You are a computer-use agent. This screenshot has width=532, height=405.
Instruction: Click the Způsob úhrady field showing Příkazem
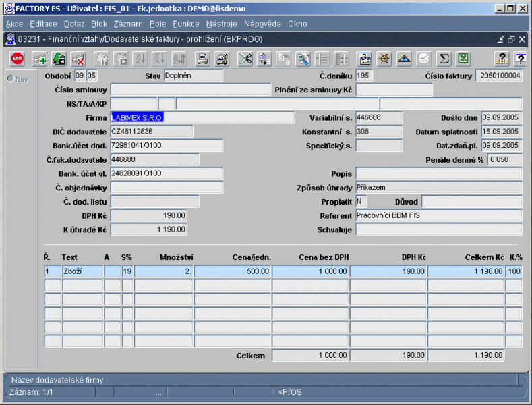pos(438,187)
